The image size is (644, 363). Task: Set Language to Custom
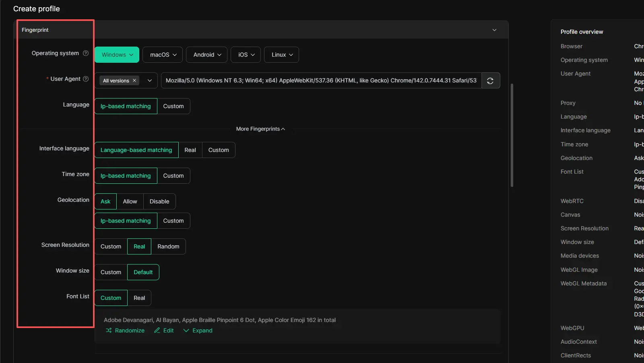173,106
